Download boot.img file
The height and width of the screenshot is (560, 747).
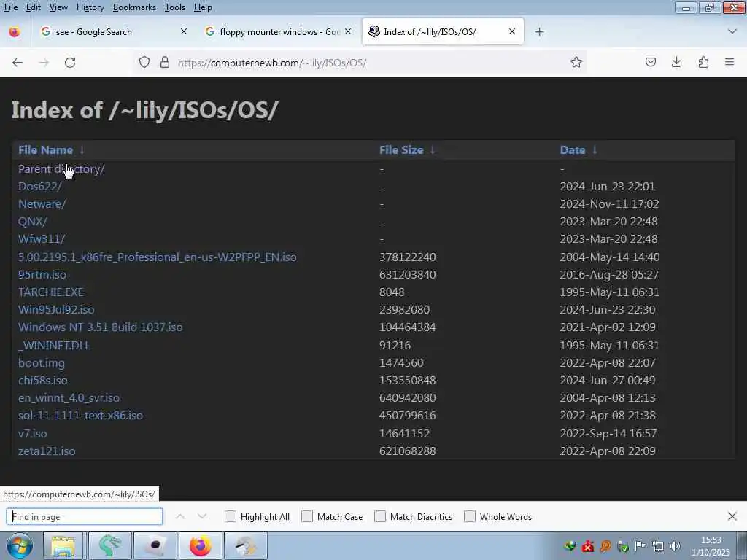coord(42,363)
